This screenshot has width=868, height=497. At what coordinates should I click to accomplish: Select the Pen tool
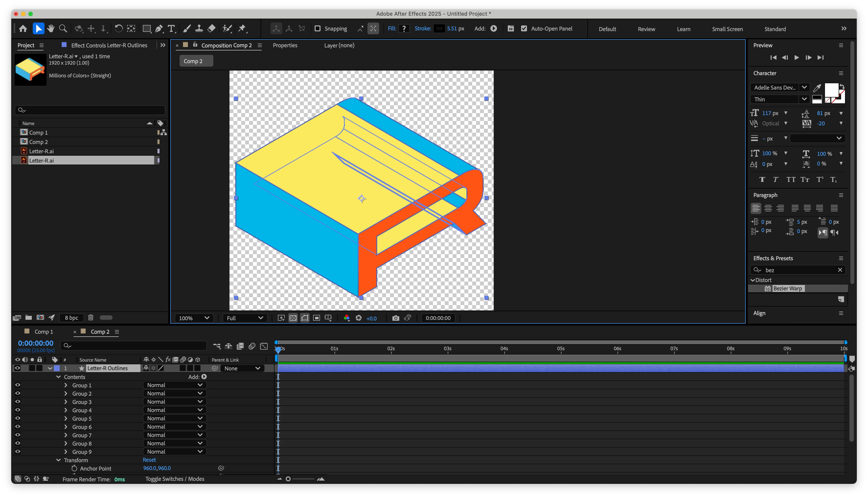[x=159, y=29]
